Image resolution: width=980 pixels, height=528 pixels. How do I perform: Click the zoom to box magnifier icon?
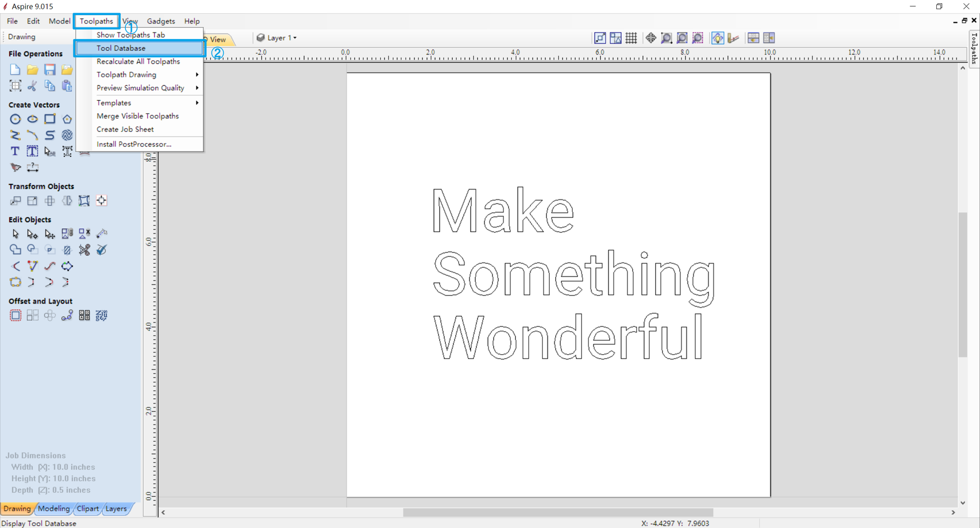[x=666, y=38]
